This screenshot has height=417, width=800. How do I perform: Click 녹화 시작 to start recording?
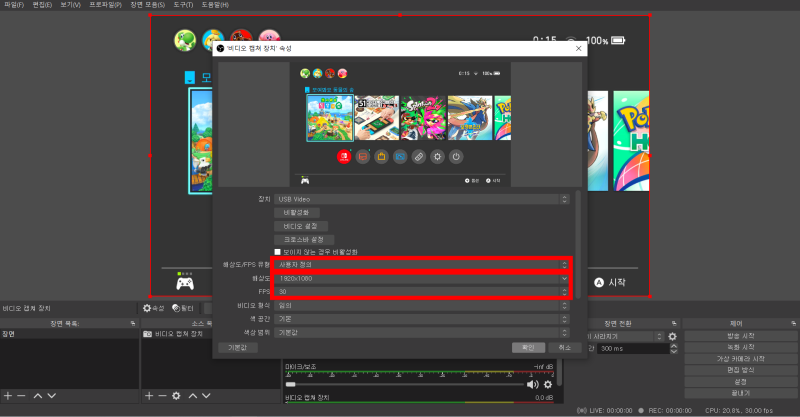741,347
